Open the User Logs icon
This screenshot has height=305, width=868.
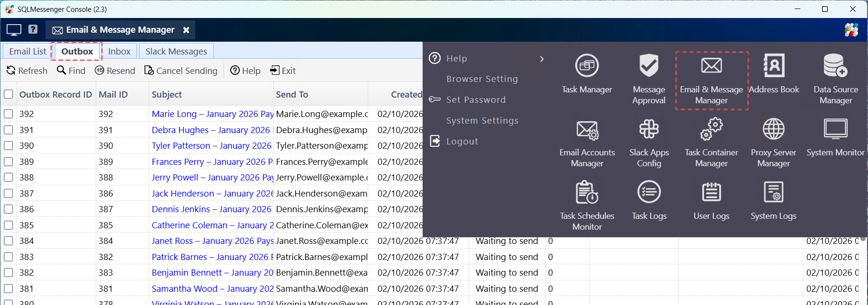pos(711,192)
